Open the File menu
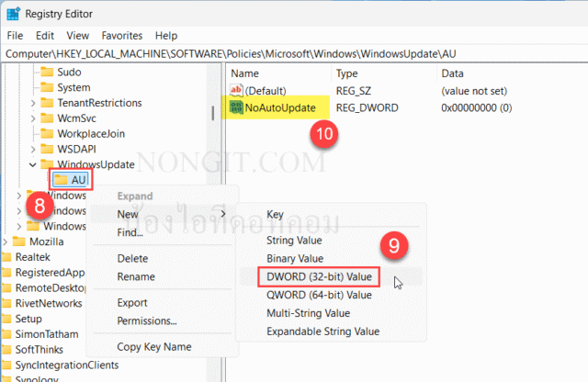 [15, 36]
